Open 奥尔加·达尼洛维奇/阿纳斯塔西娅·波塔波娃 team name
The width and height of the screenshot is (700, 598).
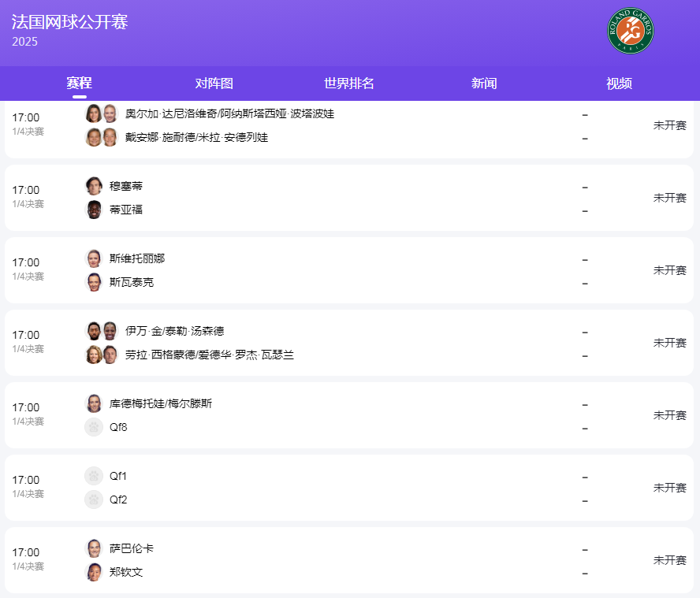click(x=230, y=113)
